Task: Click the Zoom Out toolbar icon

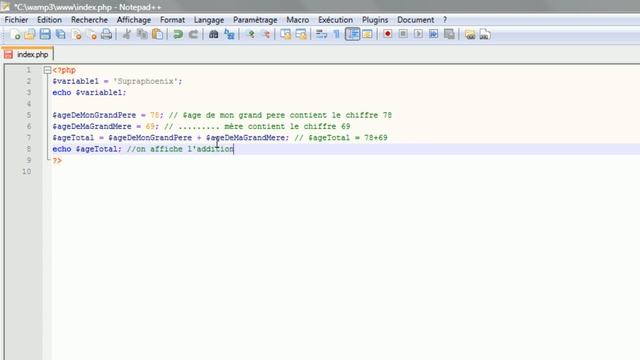Action: pos(266,35)
